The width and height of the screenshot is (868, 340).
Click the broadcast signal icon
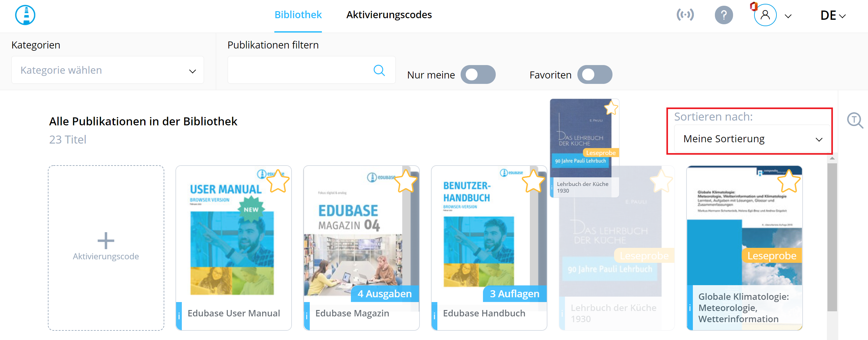click(x=685, y=15)
